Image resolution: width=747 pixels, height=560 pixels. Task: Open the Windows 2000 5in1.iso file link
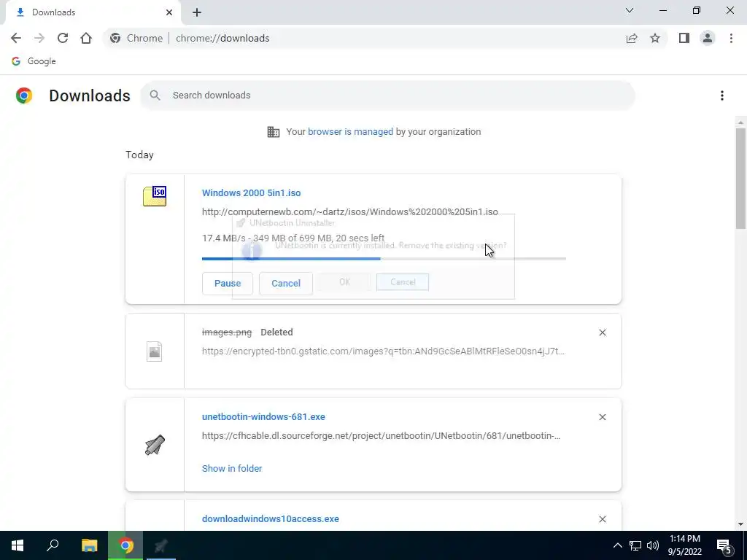[x=251, y=192]
